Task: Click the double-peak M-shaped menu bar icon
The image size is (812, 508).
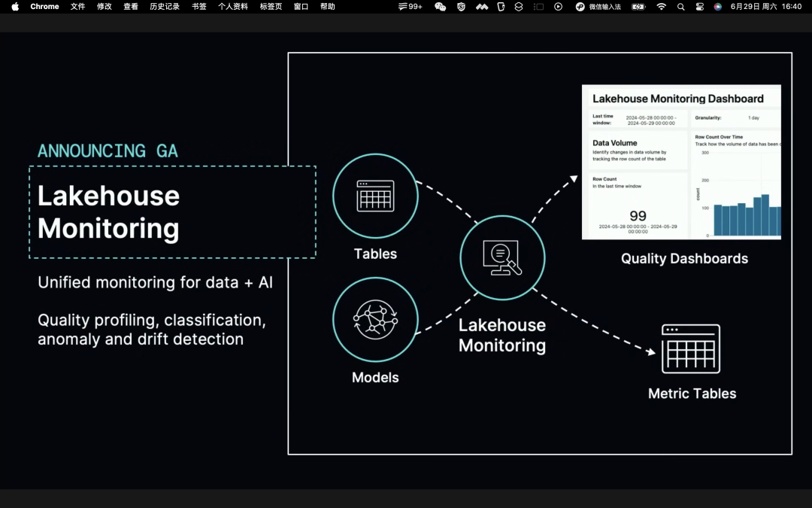Action: [482, 7]
